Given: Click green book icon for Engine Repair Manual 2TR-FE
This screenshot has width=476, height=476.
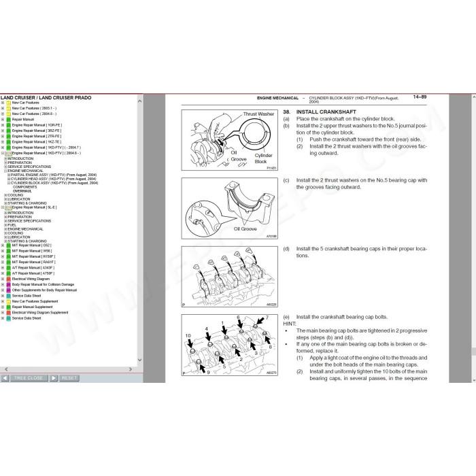Looking at the screenshot, I should [8, 136].
